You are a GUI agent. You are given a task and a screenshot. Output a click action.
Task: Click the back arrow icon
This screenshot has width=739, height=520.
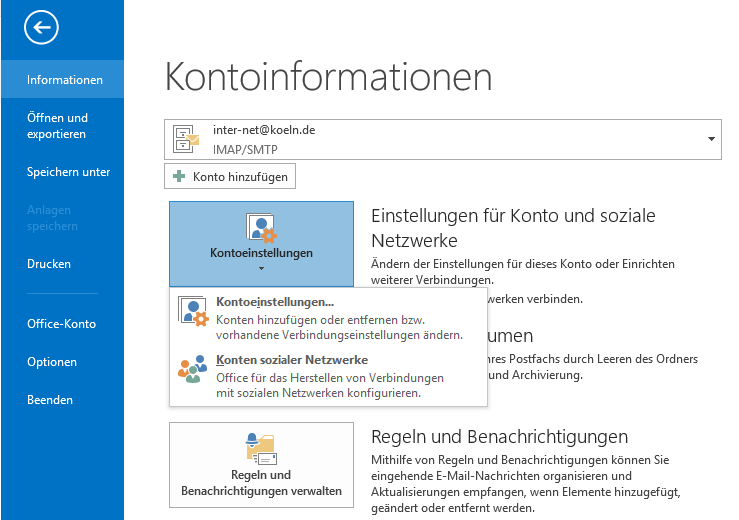coord(41,29)
